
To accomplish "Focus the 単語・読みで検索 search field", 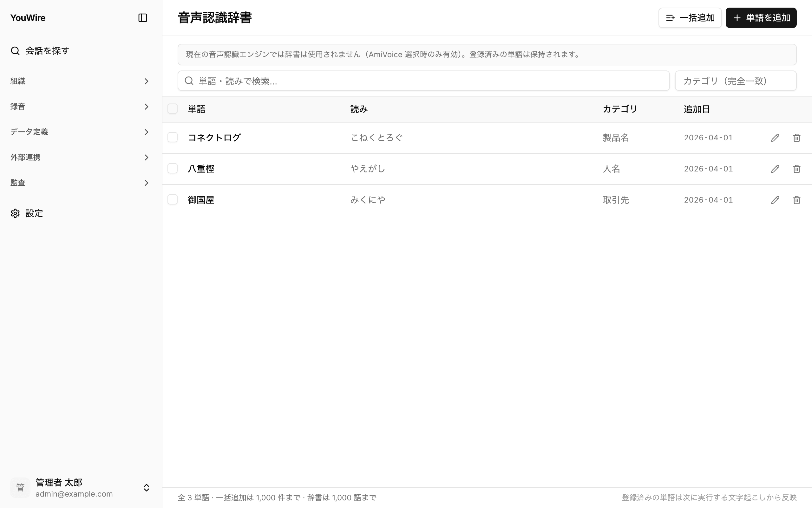I will coord(423,81).
